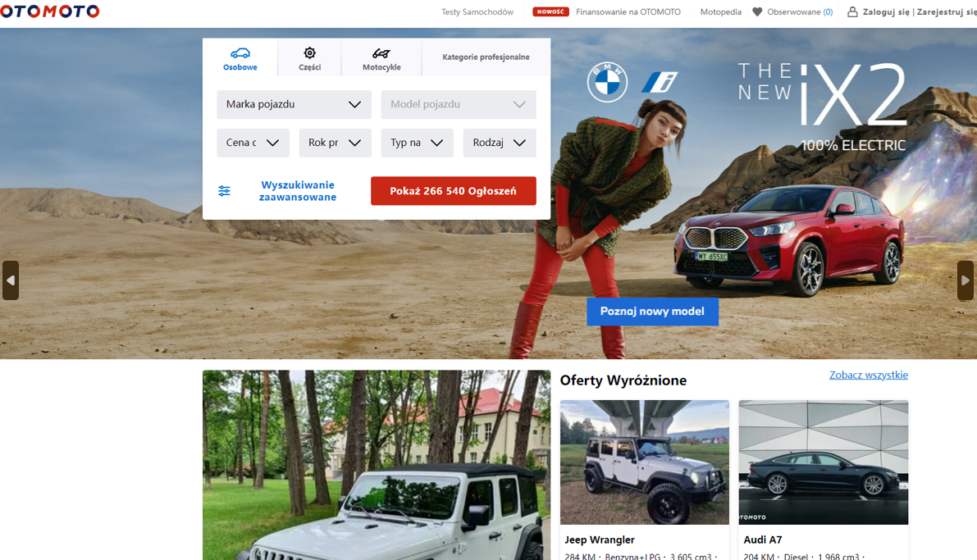977x560 pixels.
Task: Open the Motocykle tab
Action: 381,58
